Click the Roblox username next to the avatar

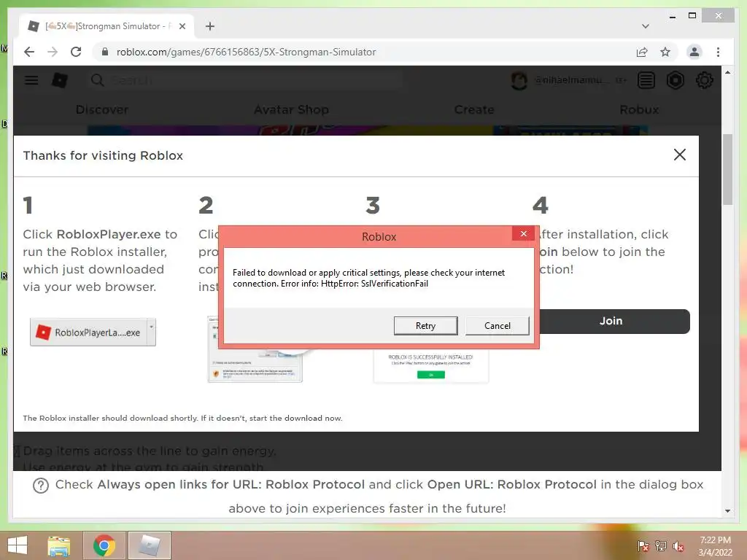coord(572,80)
